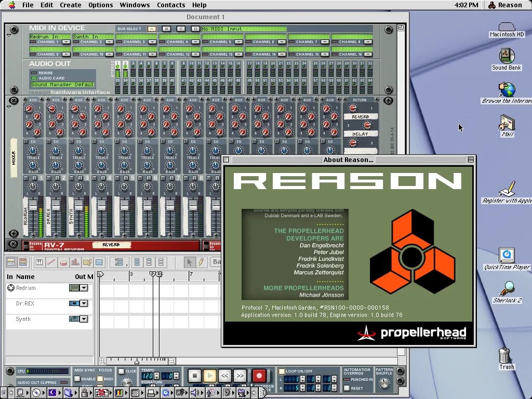Show the Drum lane in the sequencer
Image resolution: width=532 pixels, height=399 pixels.
[x=63, y=263]
